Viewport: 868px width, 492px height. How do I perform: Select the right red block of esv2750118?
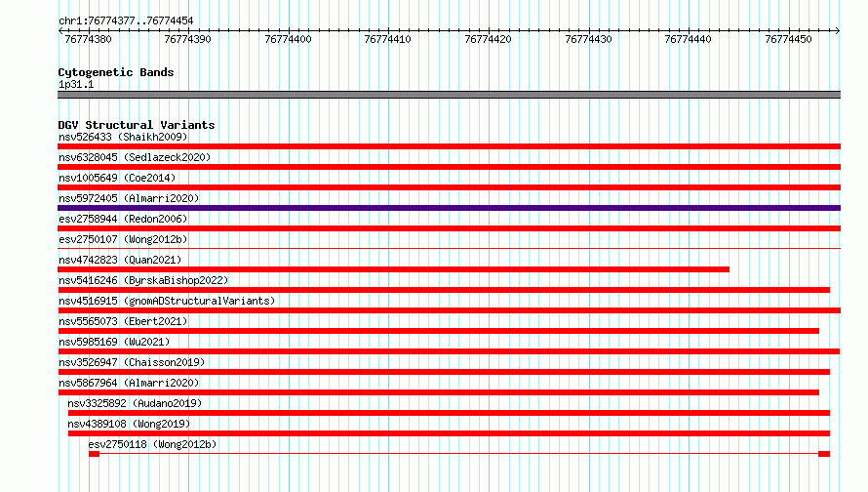pyautogui.click(x=824, y=454)
